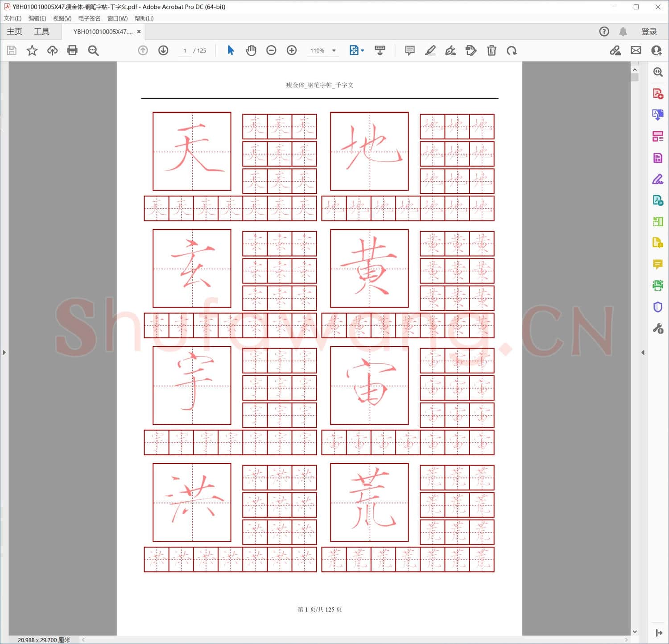Click the upload to cloud icon

pyautogui.click(x=52, y=50)
